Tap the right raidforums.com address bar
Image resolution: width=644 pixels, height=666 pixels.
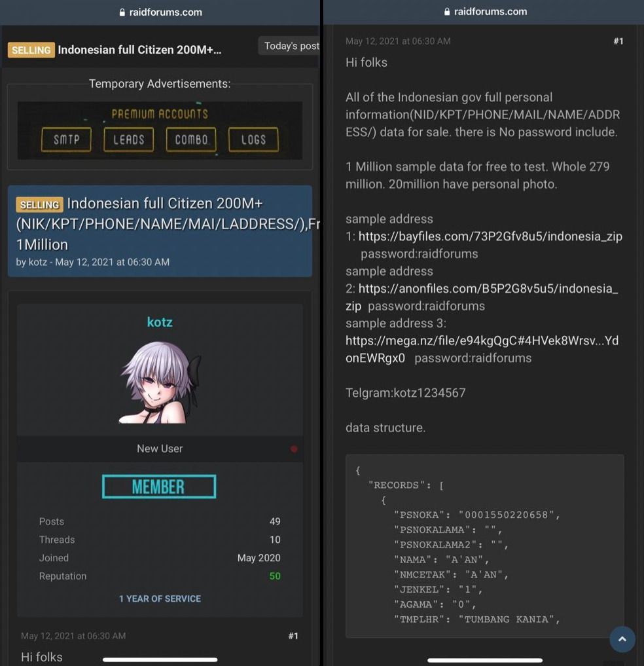[x=486, y=12]
